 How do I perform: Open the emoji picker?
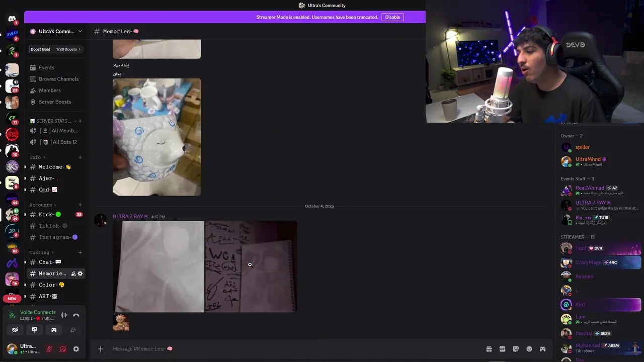(529, 349)
